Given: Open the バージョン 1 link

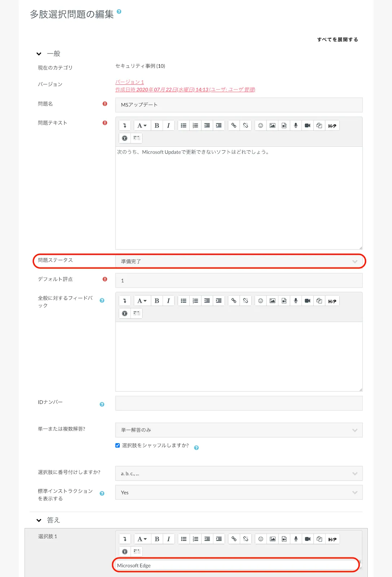Looking at the screenshot, I should pyautogui.click(x=129, y=82).
